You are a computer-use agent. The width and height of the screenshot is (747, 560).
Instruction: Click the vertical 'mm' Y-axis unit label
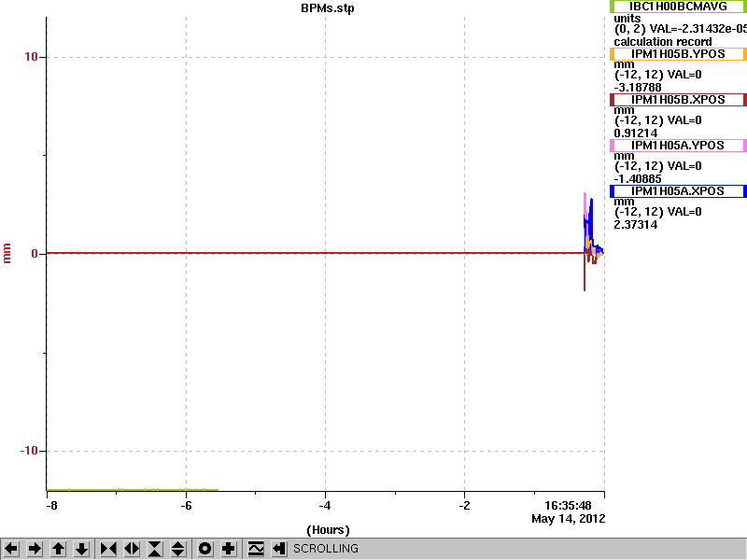(7, 253)
